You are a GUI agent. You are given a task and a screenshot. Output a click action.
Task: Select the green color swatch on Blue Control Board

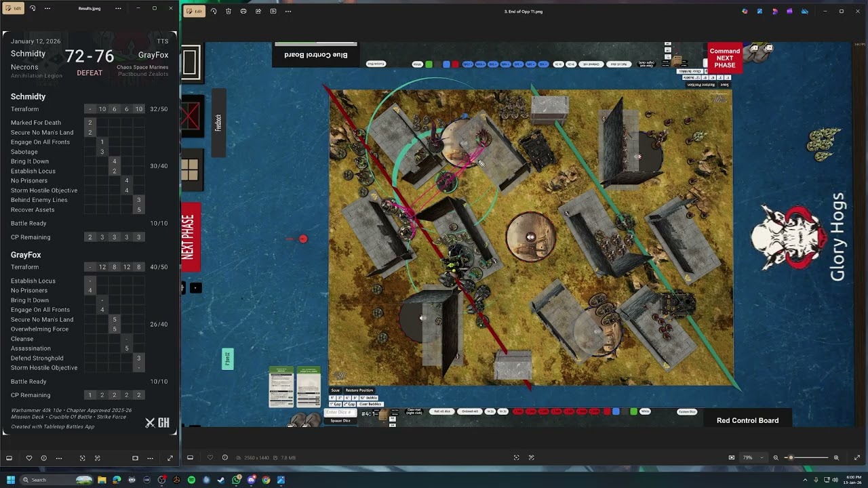(x=429, y=64)
